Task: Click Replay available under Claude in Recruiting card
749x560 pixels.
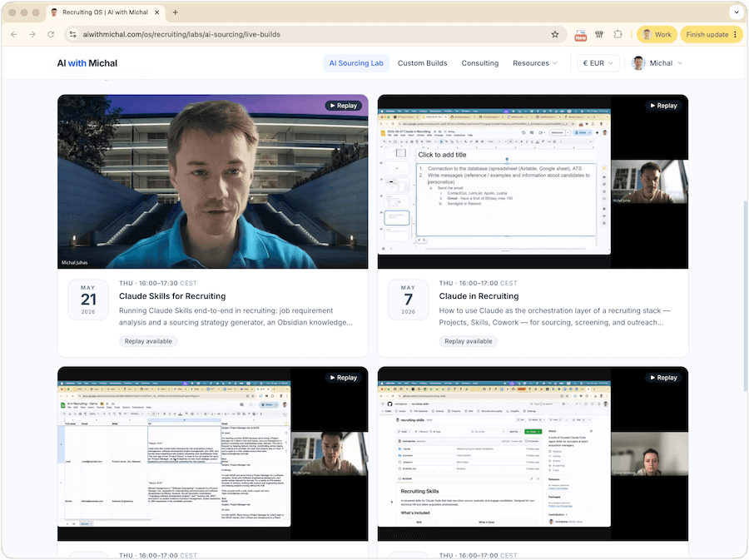Action: click(468, 341)
